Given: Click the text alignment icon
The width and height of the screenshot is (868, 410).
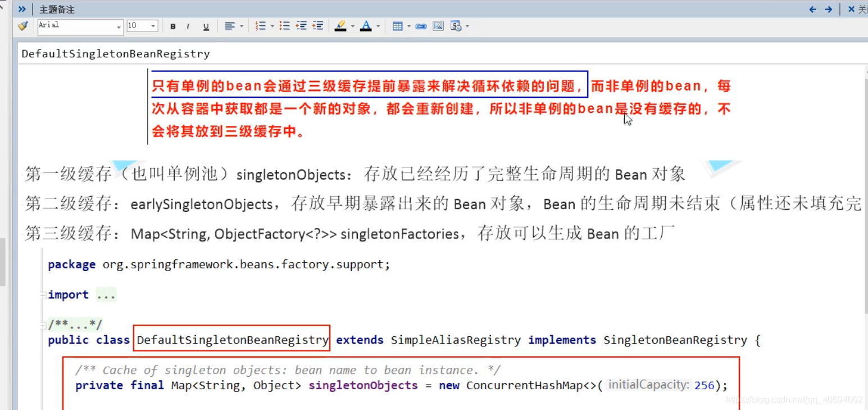Looking at the screenshot, I should point(229,26).
